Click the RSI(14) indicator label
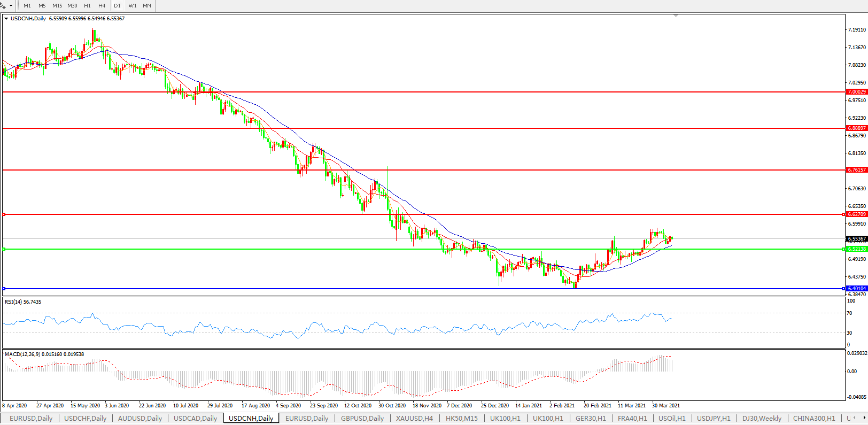 pos(22,302)
